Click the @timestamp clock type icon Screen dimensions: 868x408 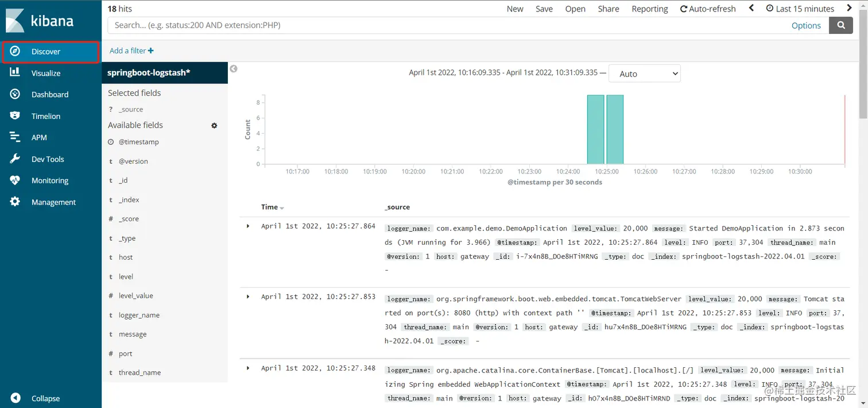[111, 142]
